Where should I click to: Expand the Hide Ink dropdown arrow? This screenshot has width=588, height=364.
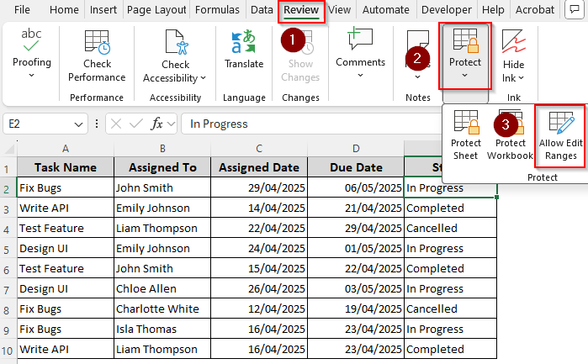click(x=522, y=78)
